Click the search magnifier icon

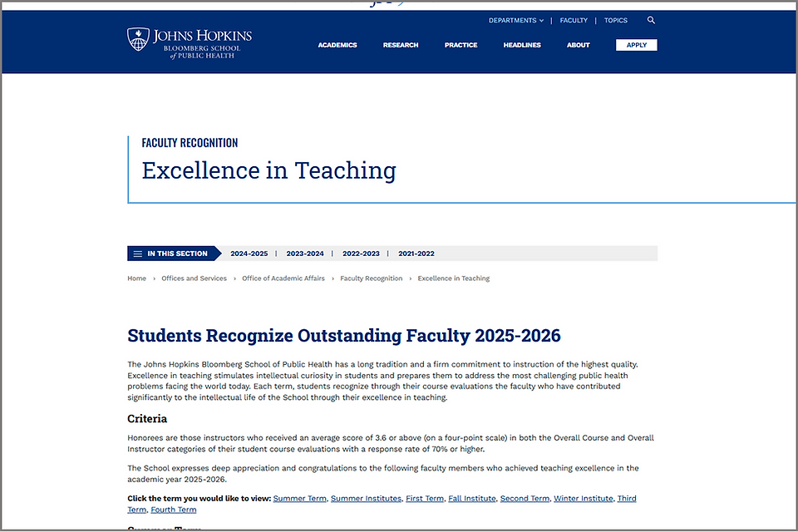click(x=651, y=20)
